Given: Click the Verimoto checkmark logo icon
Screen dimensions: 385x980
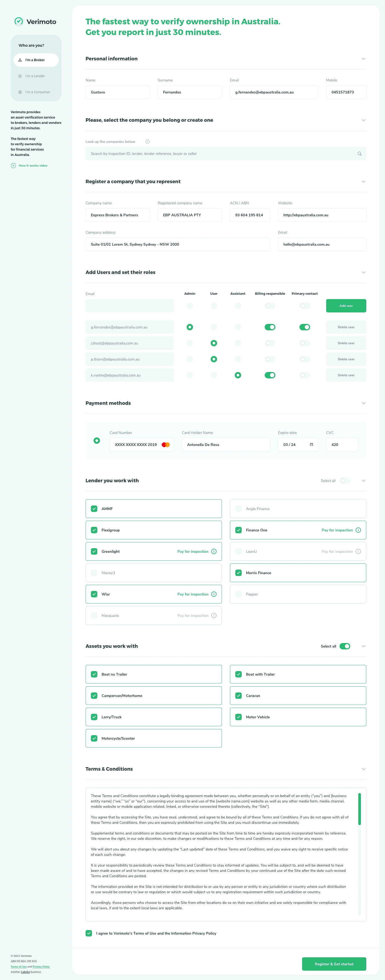Looking at the screenshot, I should pyautogui.click(x=19, y=21).
